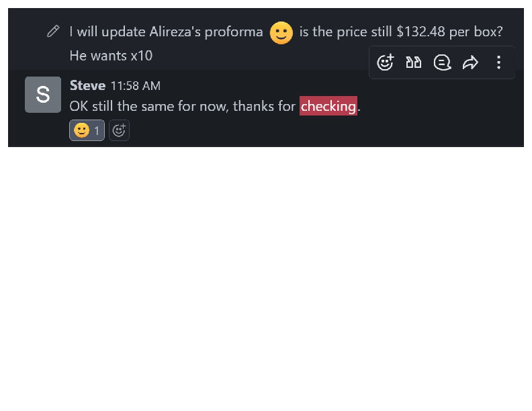Click the smiley emoji in the proforma message
The width and height of the screenshot is (532, 411).
[281, 32]
